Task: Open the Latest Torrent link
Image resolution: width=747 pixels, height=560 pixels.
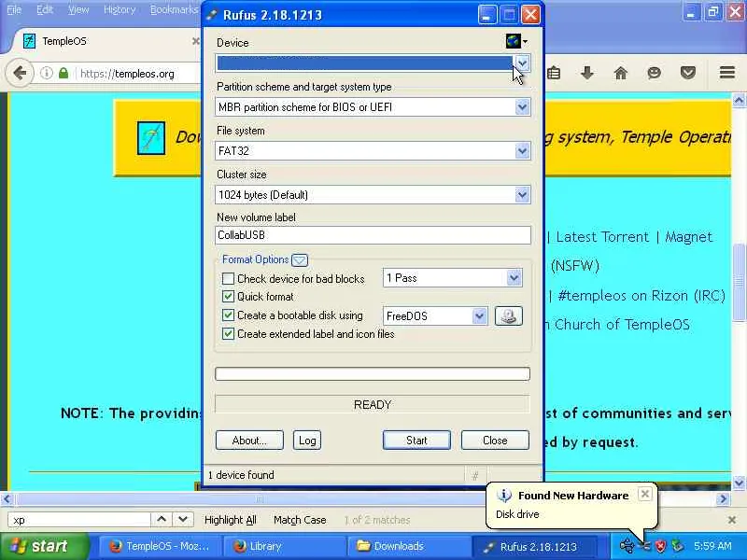Action: 602,237
